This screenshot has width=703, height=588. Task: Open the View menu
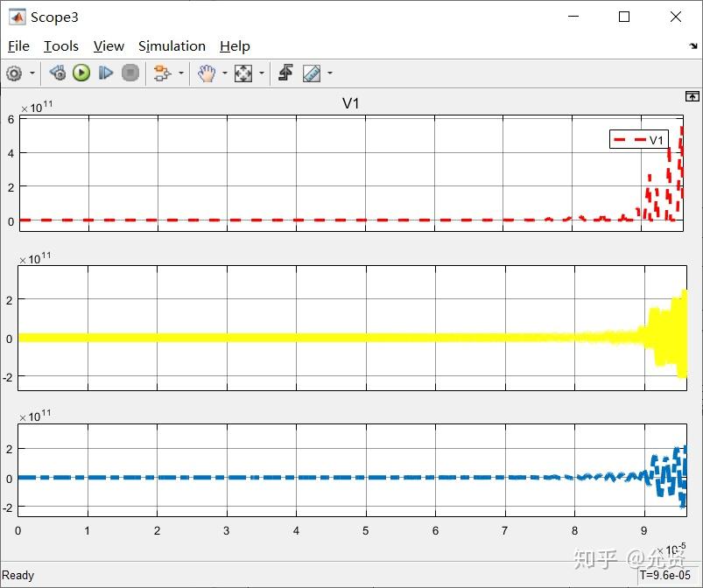(x=108, y=45)
